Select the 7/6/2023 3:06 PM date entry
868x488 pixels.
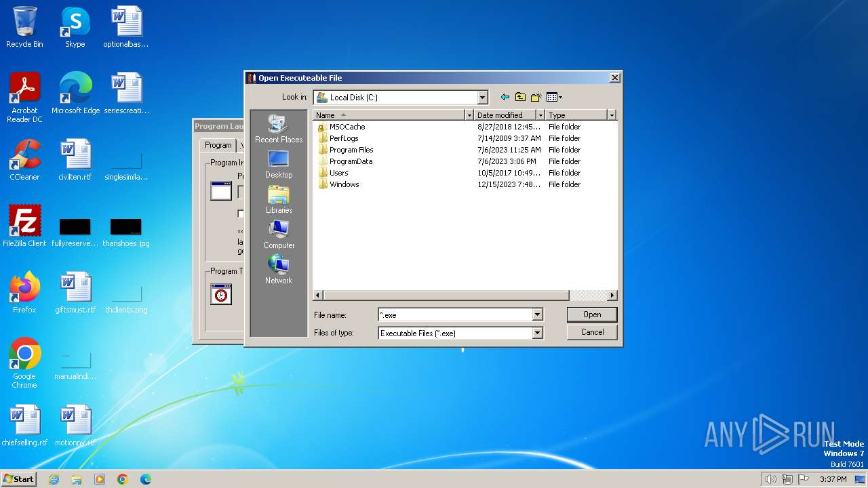507,161
